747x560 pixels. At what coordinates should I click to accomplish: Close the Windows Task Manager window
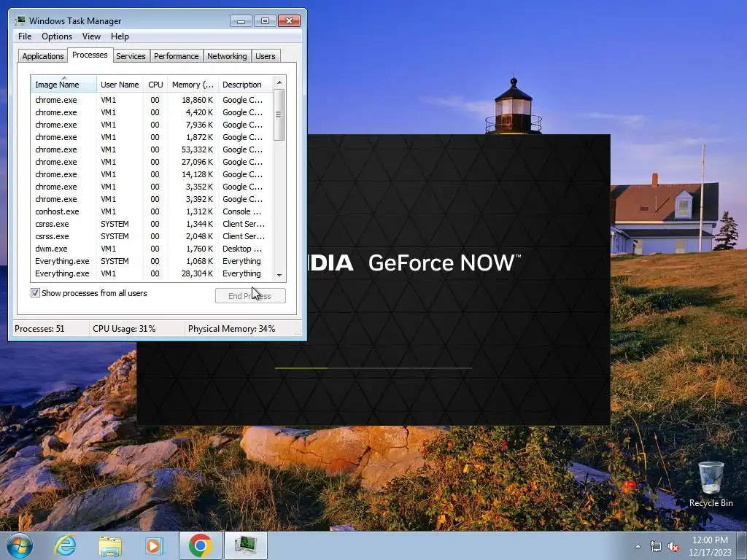tap(289, 21)
